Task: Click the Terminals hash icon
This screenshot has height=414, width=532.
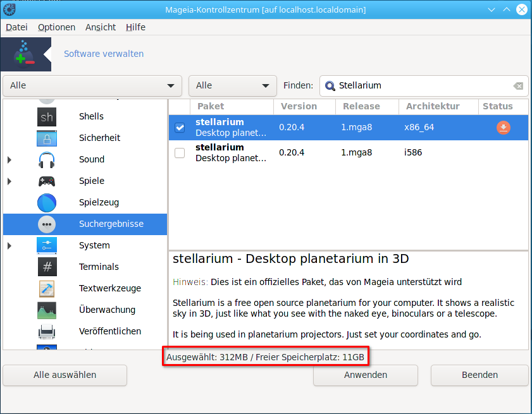Action: click(x=47, y=267)
